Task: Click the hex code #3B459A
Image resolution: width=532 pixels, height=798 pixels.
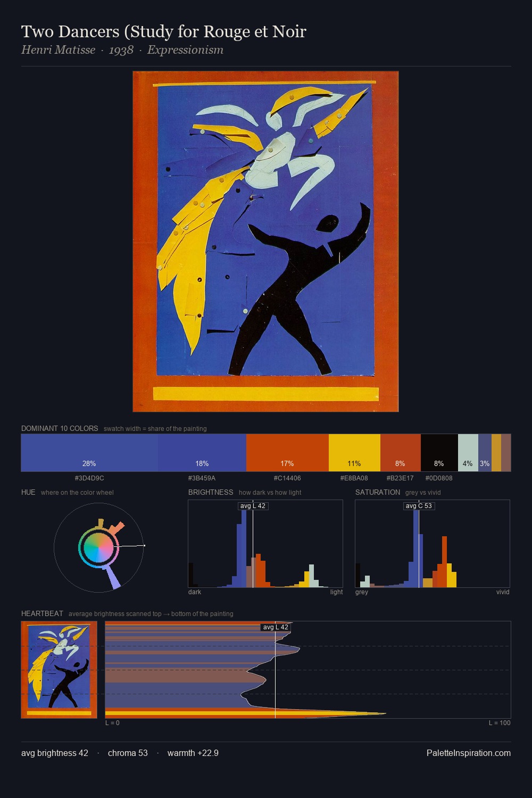Action: coord(202,478)
